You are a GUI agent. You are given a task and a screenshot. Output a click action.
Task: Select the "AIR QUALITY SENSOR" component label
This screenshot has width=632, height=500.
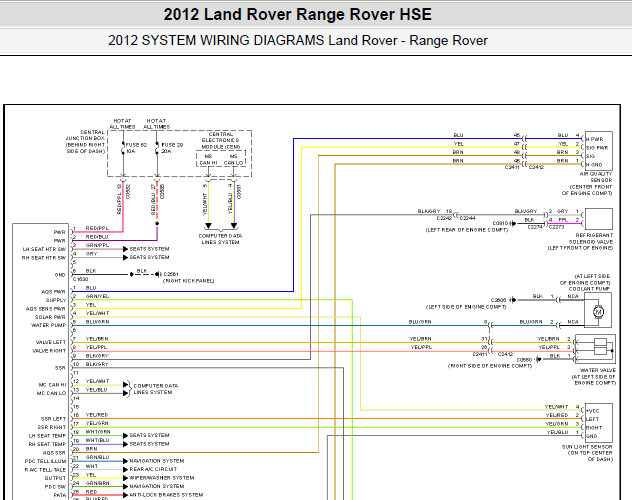596,177
